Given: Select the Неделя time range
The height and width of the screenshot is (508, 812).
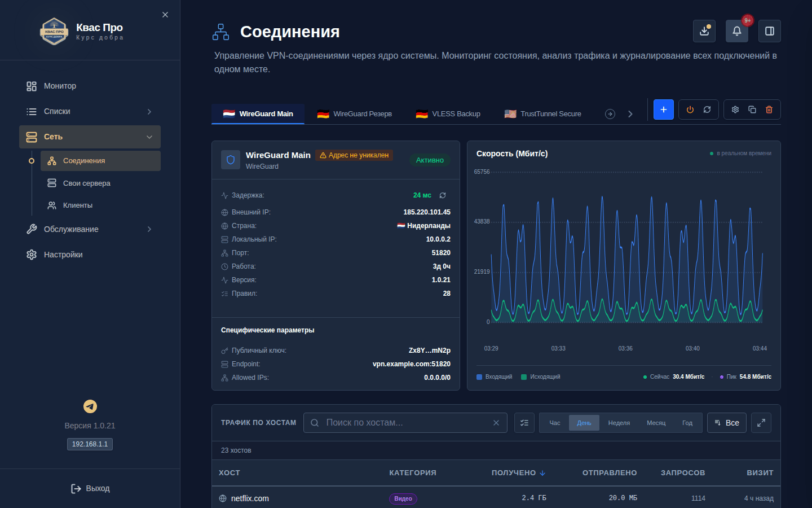Looking at the screenshot, I should pyautogui.click(x=619, y=423).
